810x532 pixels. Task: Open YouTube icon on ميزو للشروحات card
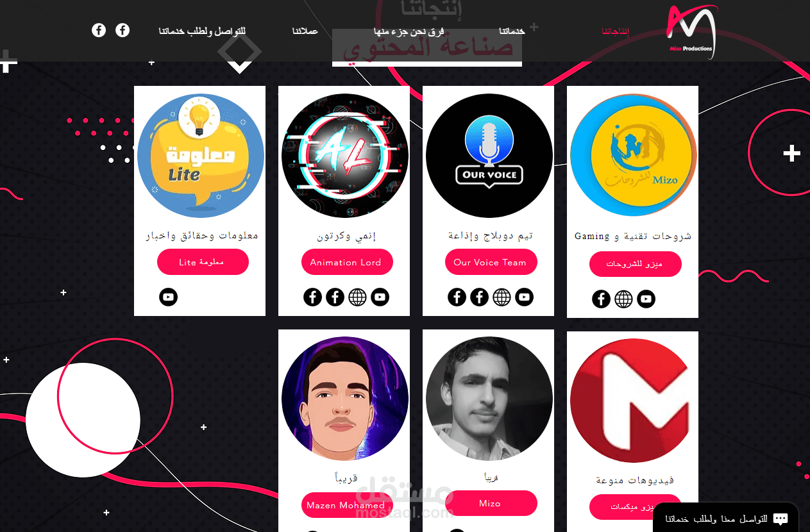point(646,299)
